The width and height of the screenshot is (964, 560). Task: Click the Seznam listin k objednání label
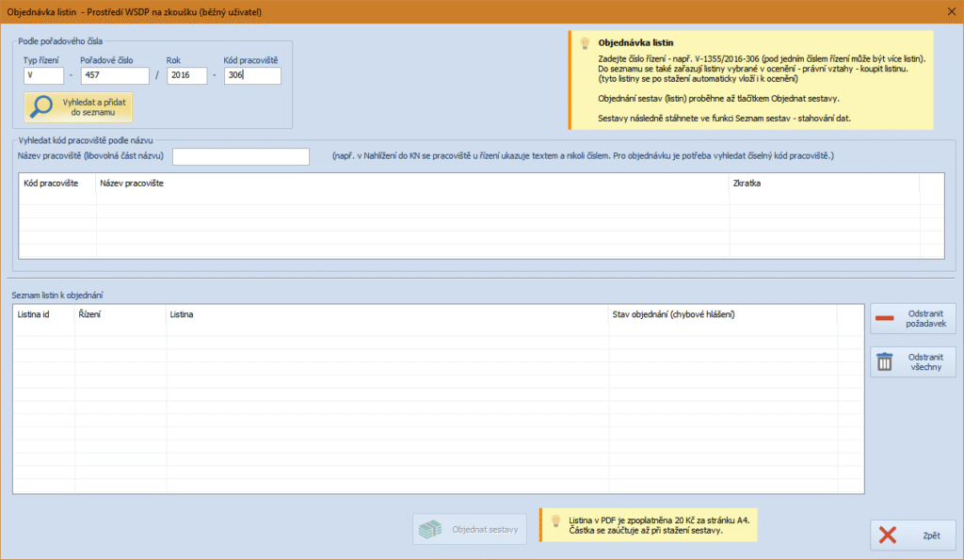(x=57, y=296)
